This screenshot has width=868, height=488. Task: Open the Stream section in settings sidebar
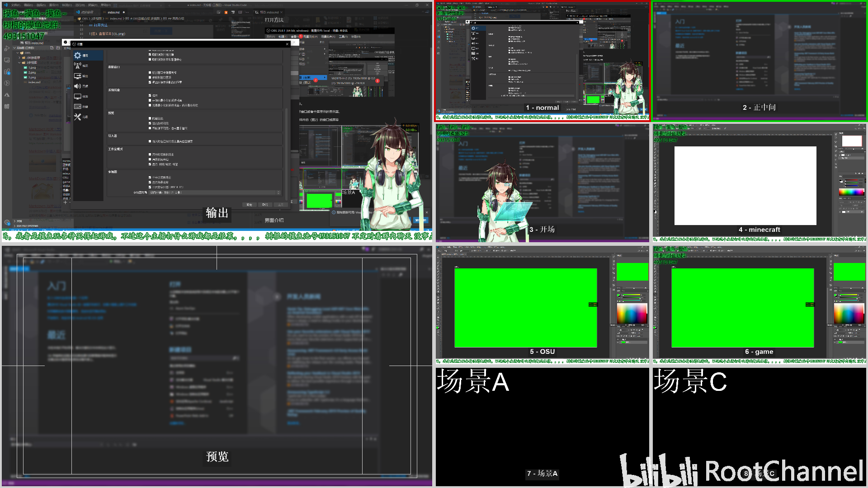pyautogui.click(x=82, y=66)
